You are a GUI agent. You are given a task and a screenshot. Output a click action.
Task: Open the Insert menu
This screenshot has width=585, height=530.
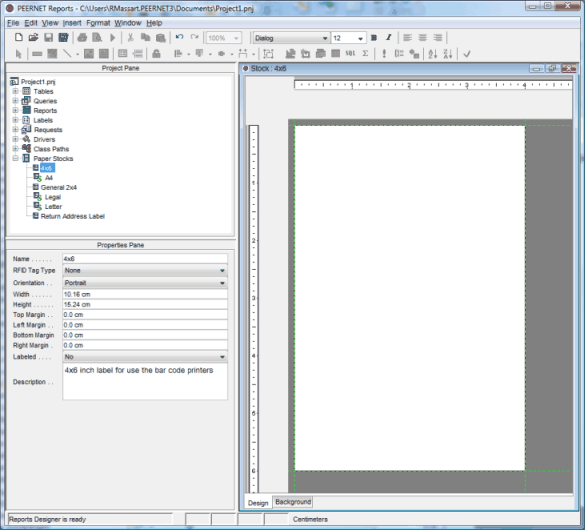tap(72, 23)
